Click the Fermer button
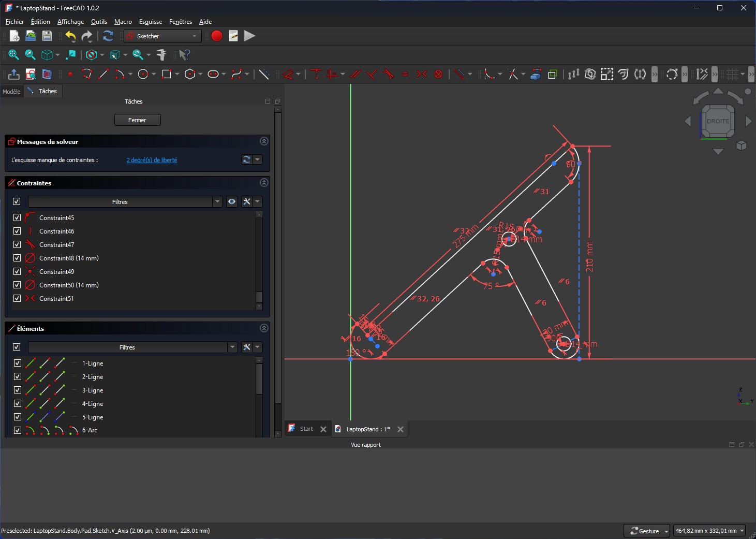This screenshot has height=539, width=756. click(137, 120)
